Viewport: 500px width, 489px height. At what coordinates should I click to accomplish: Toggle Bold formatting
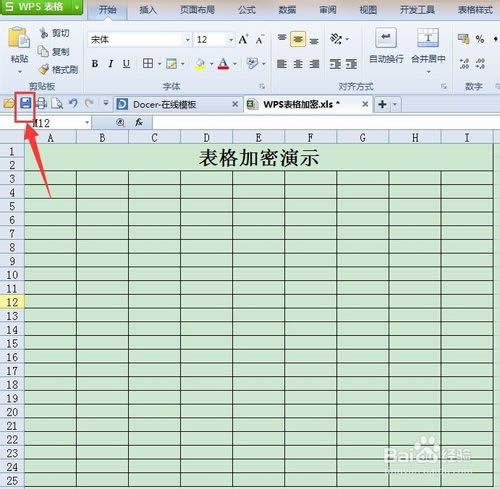(x=95, y=63)
